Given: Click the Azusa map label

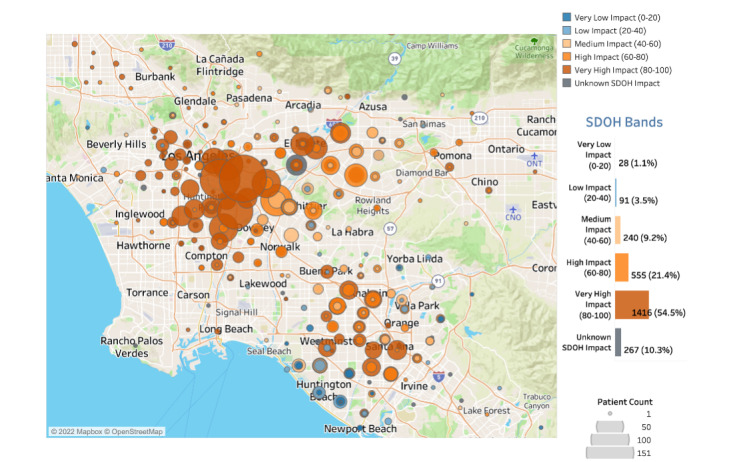Looking at the screenshot, I should (373, 107).
